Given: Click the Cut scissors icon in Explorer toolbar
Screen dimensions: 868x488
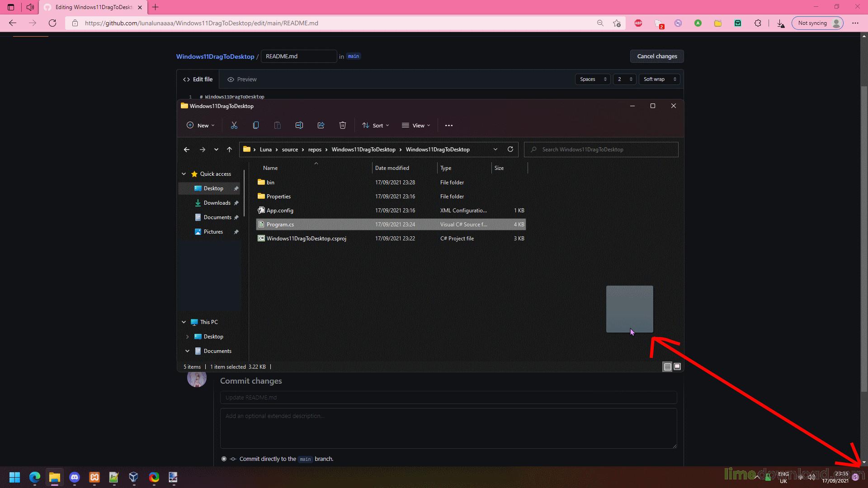Looking at the screenshot, I should [x=234, y=126].
